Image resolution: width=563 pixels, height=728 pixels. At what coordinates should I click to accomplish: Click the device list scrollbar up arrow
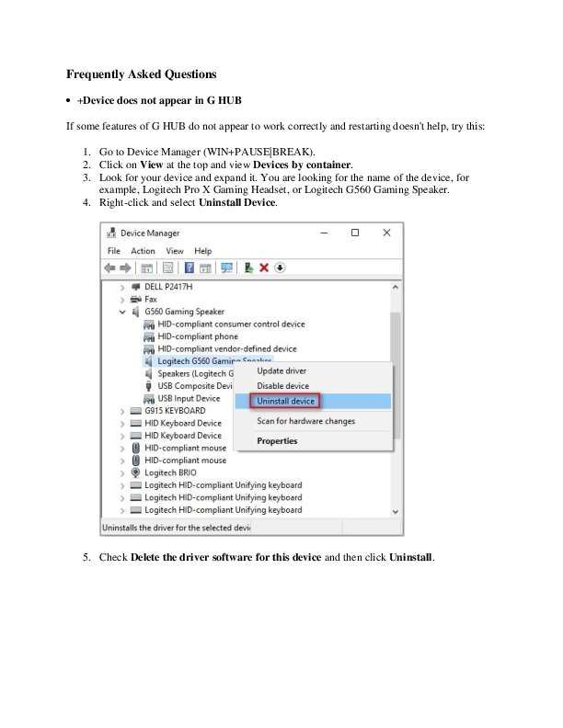point(396,287)
